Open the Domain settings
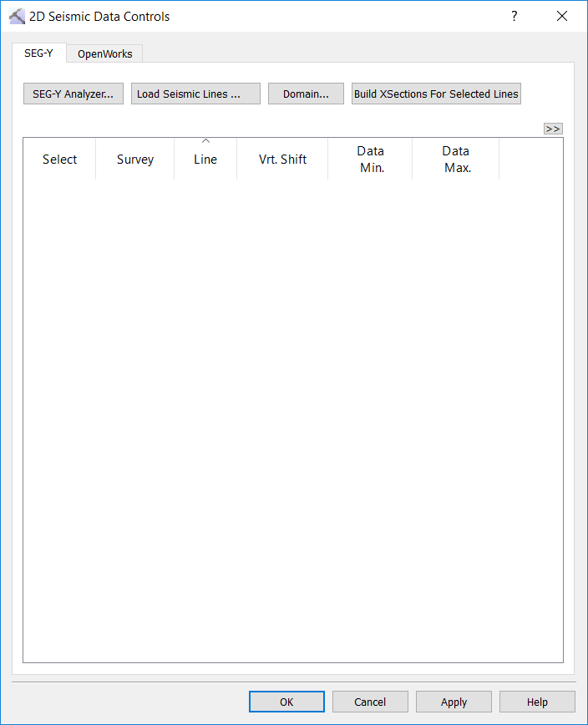 click(306, 94)
